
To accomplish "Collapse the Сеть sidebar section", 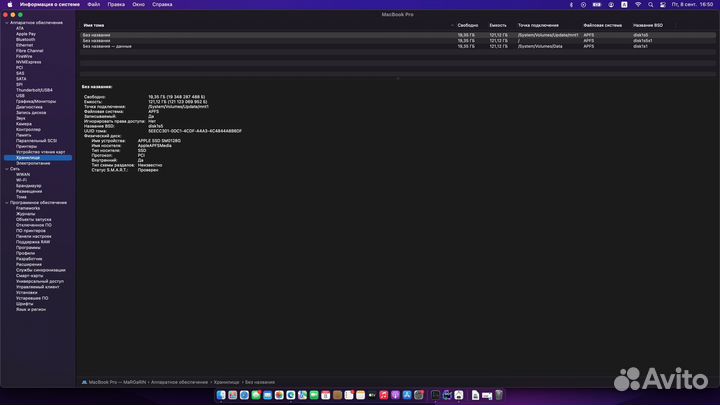I will click(x=6, y=168).
